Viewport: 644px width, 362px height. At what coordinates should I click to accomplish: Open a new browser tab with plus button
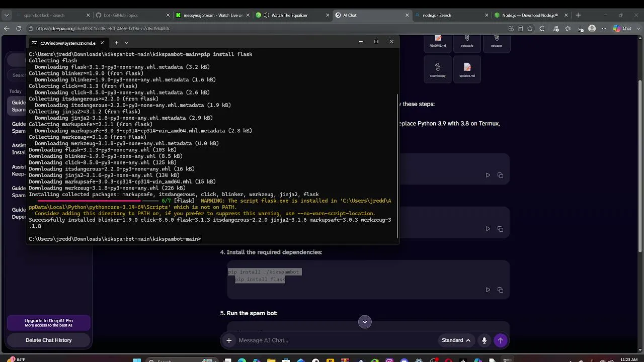click(578, 15)
